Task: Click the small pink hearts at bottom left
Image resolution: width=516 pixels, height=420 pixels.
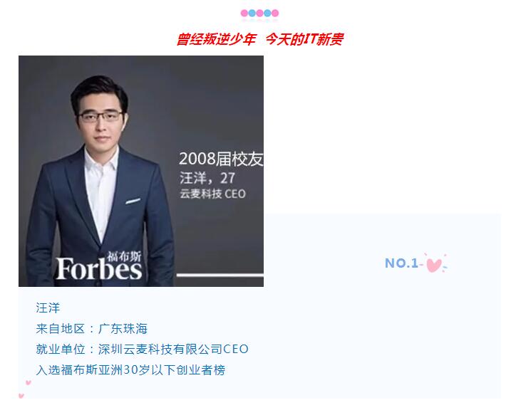Action: (x=25, y=389)
